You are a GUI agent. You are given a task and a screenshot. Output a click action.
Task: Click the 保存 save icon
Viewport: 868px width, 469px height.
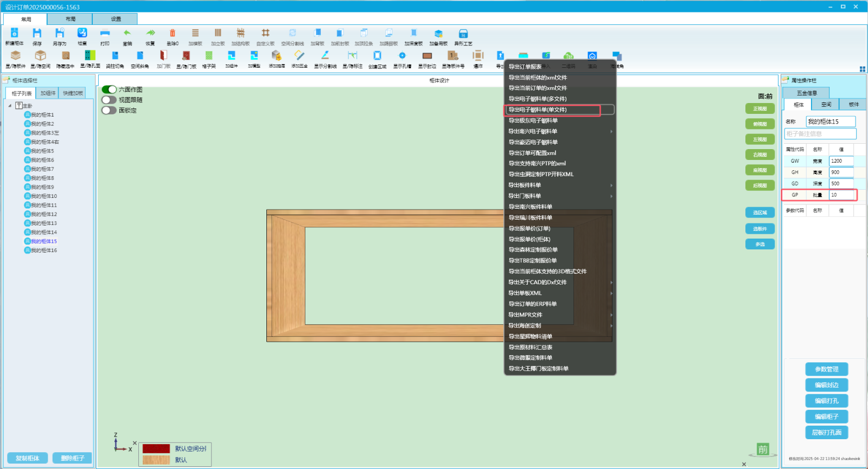37,33
